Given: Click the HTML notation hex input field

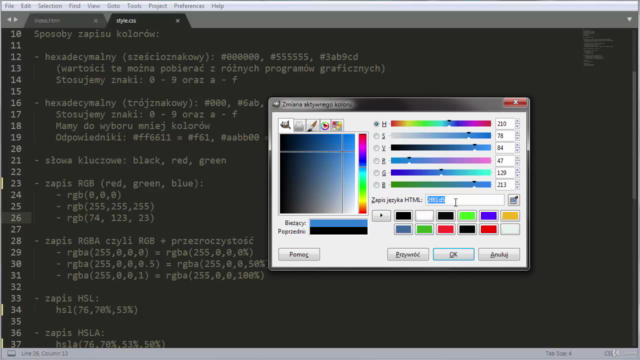Looking at the screenshot, I should coord(464,200).
